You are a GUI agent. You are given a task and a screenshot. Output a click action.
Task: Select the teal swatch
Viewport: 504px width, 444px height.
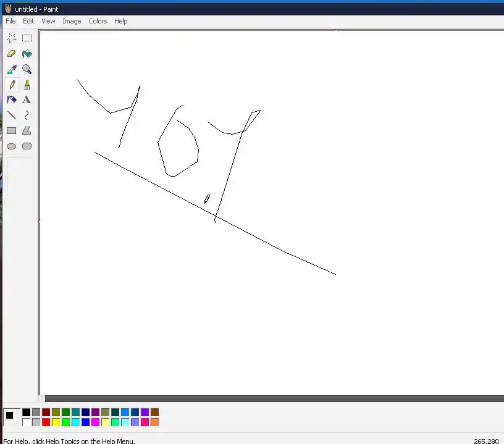pos(75,412)
